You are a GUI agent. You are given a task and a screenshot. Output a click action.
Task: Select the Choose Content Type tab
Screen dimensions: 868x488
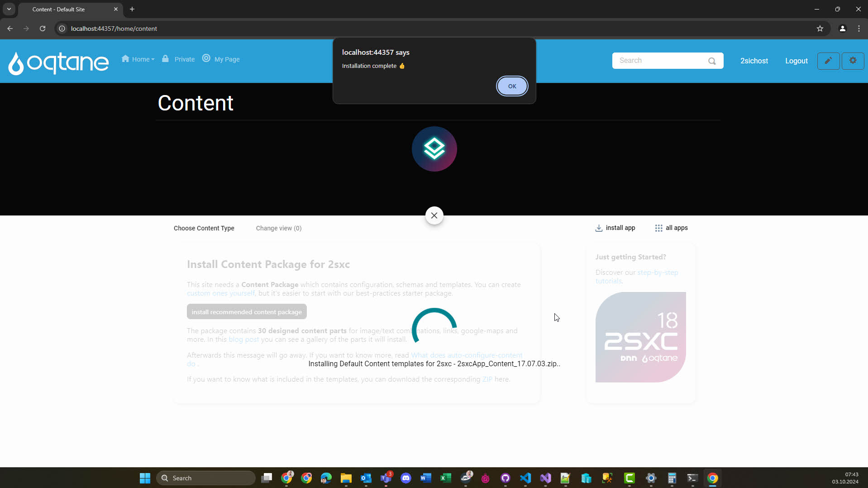point(204,228)
